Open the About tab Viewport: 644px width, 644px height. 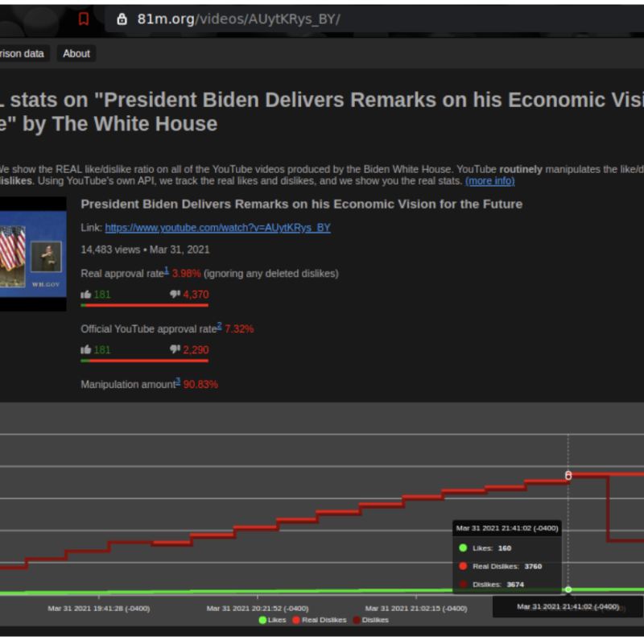click(76, 54)
